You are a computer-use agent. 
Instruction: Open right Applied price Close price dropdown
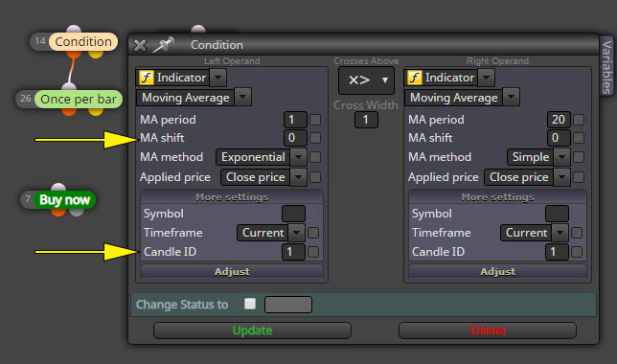click(x=561, y=177)
